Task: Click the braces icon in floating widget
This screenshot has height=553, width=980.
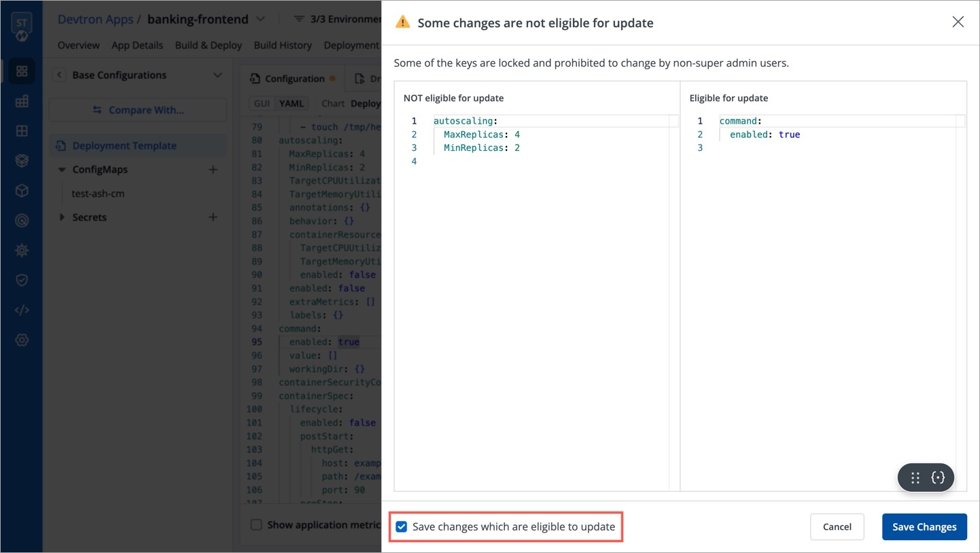Action: 938,478
